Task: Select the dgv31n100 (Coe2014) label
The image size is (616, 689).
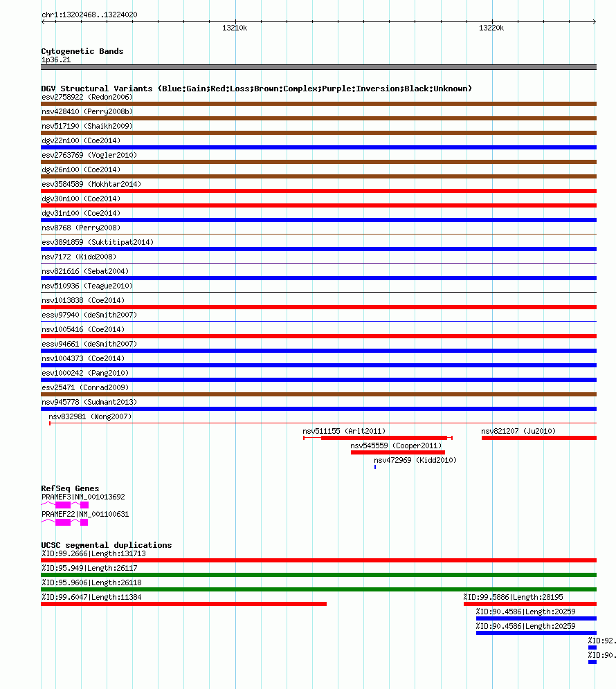Action: [x=81, y=213]
